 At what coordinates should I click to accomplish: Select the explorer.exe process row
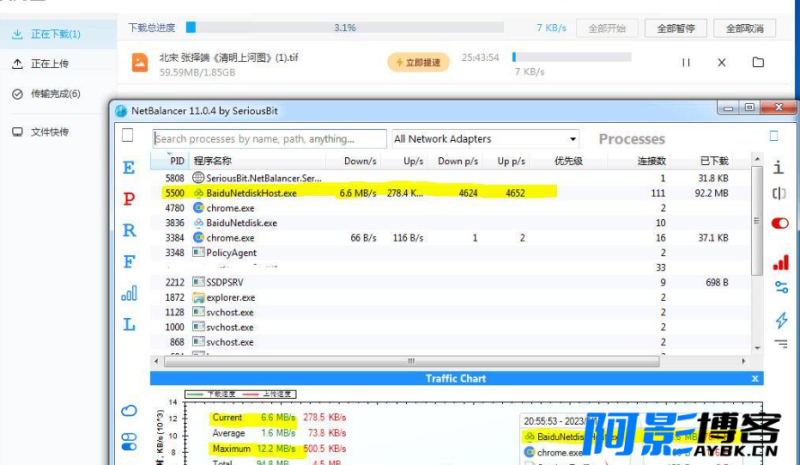coord(451,298)
